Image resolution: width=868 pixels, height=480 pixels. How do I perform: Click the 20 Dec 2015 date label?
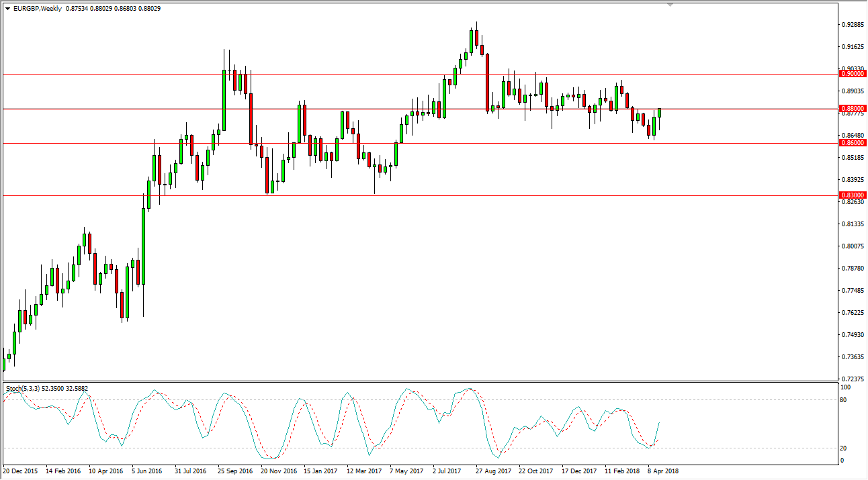(20, 471)
